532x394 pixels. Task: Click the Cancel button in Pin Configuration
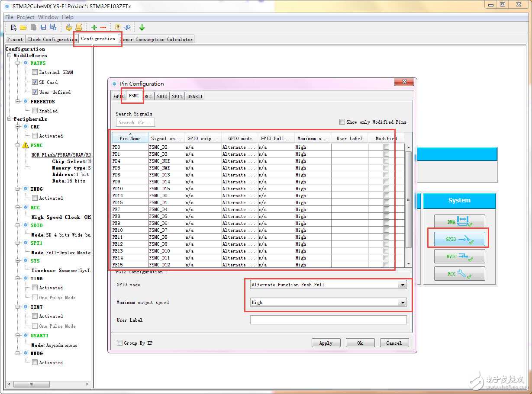[393, 343]
